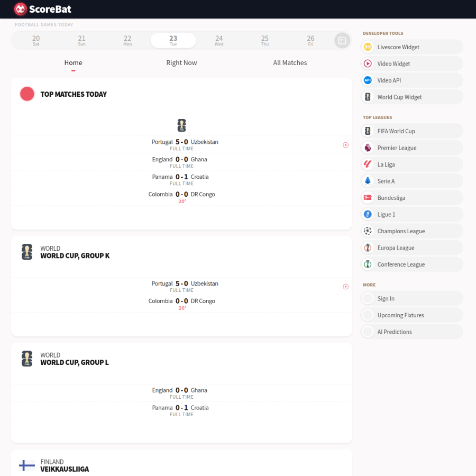Click the Europa League icon
Viewport: 476px width, 476px height.
click(x=368, y=248)
